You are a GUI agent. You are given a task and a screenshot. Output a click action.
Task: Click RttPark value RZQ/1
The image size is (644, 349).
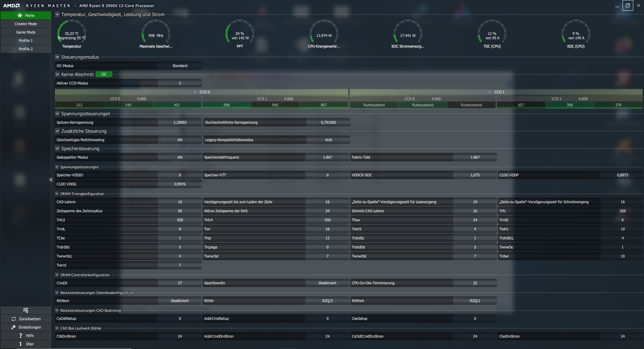tap(475, 301)
